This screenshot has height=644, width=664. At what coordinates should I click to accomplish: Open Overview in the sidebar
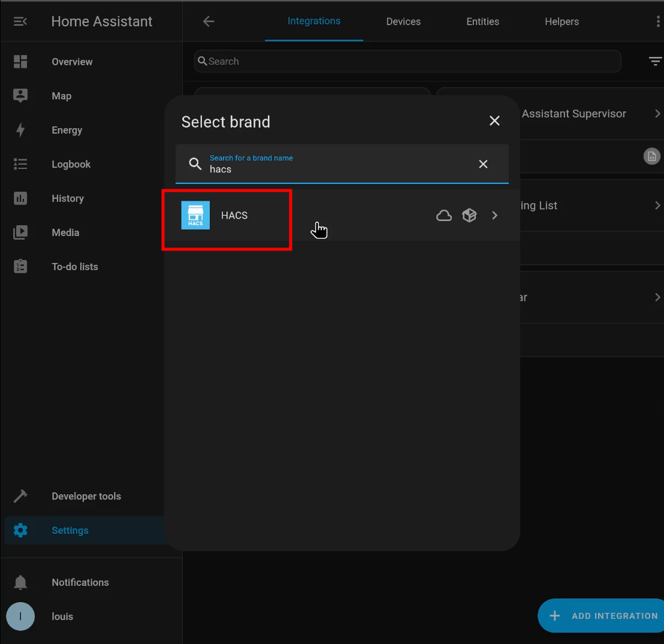pyautogui.click(x=91, y=62)
